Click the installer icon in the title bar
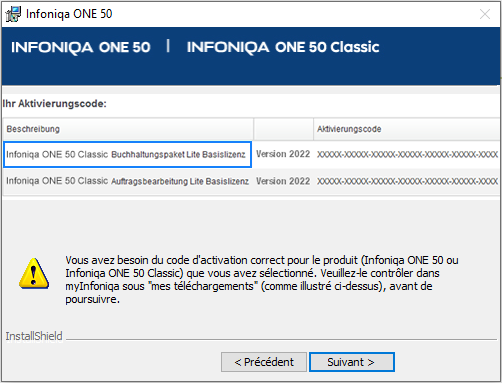 click(x=13, y=14)
